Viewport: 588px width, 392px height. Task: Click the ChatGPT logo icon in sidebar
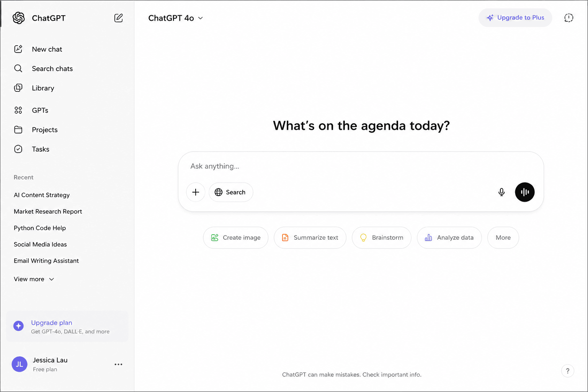tap(18, 18)
